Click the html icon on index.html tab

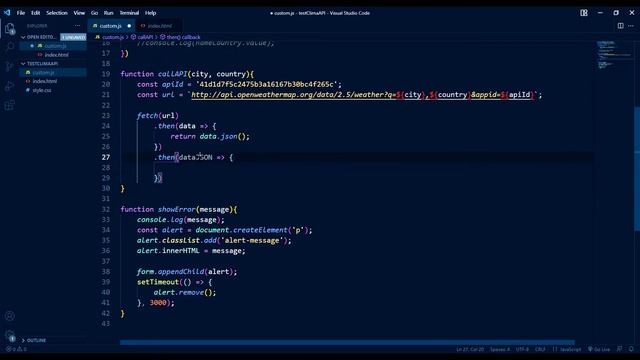click(x=142, y=26)
